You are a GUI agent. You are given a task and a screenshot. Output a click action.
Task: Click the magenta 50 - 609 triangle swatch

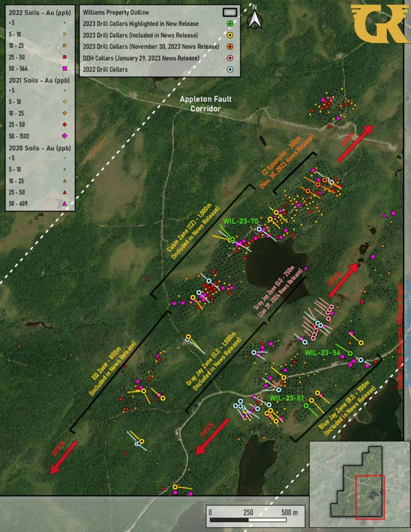[65, 204]
